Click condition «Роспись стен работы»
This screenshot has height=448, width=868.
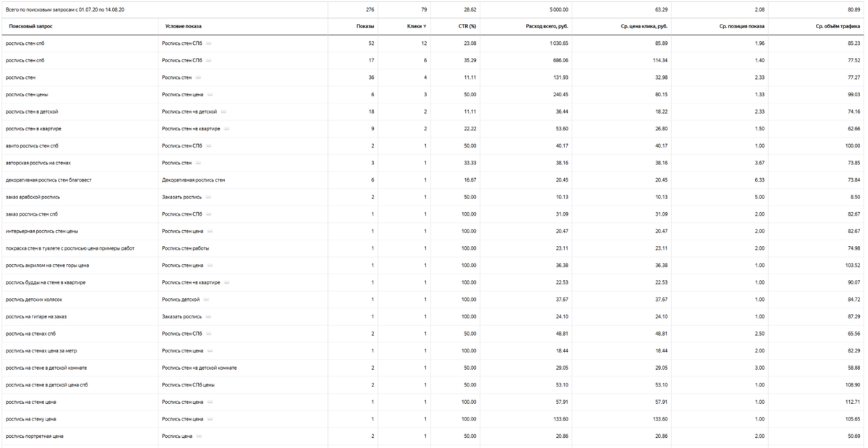click(x=185, y=248)
